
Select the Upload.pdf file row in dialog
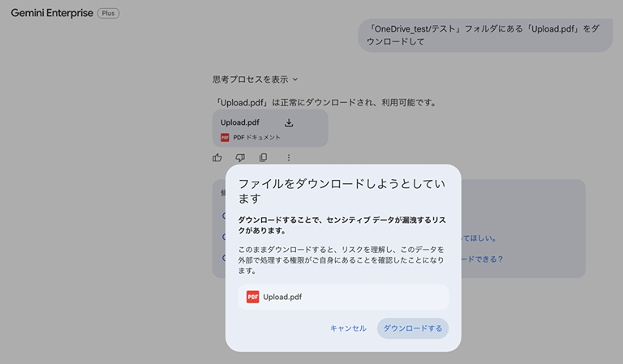[x=343, y=297]
